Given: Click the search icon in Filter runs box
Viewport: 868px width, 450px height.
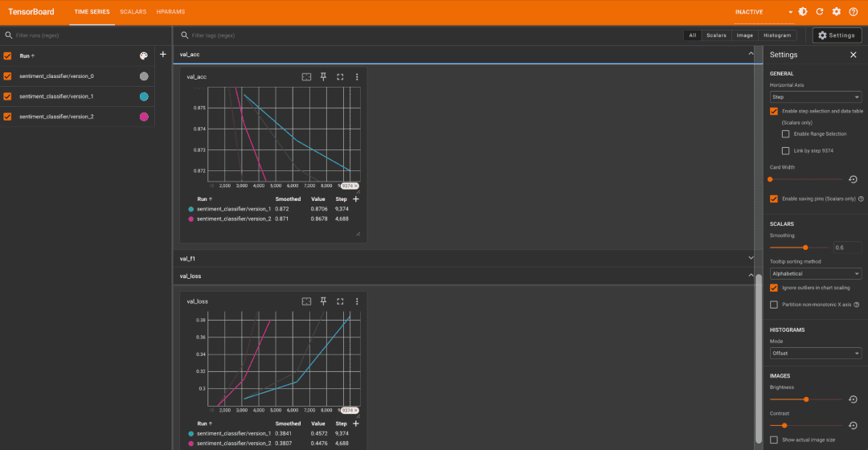Looking at the screenshot, I should tap(8, 35).
